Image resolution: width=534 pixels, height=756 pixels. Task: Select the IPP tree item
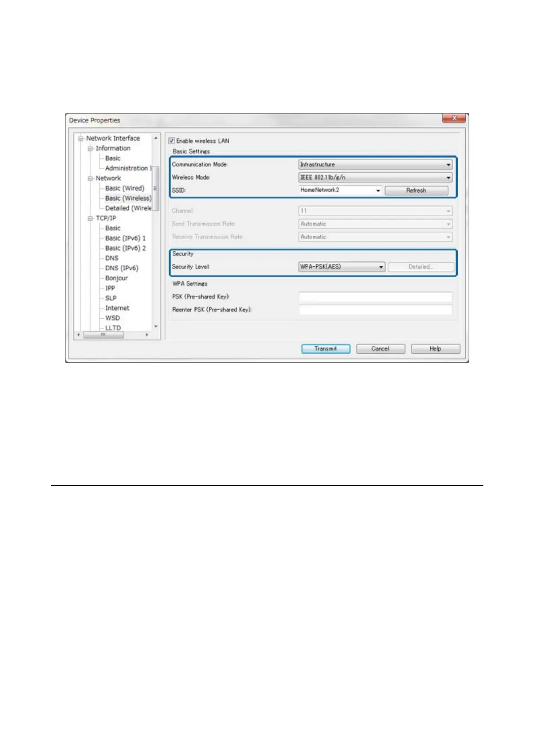[110, 288]
